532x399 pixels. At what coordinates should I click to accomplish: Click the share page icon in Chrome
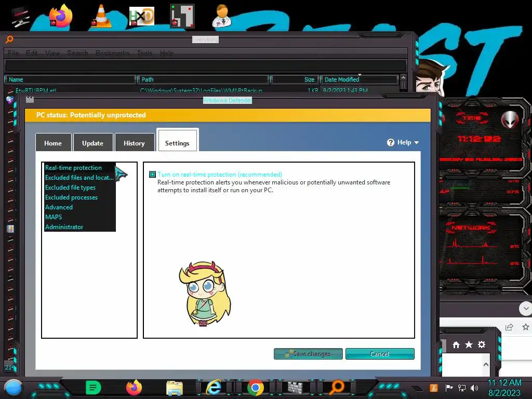point(509,327)
